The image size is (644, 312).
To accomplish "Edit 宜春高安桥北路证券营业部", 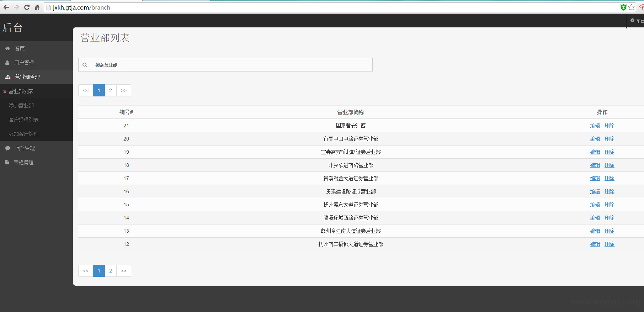I will tap(595, 152).
